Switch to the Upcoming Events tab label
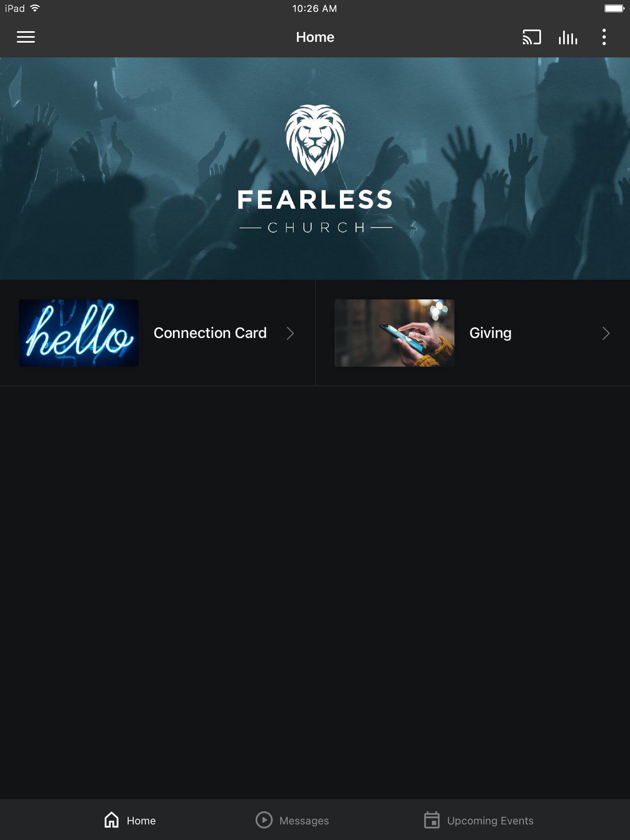Screen dimensions: 630x840 (490, 821)
